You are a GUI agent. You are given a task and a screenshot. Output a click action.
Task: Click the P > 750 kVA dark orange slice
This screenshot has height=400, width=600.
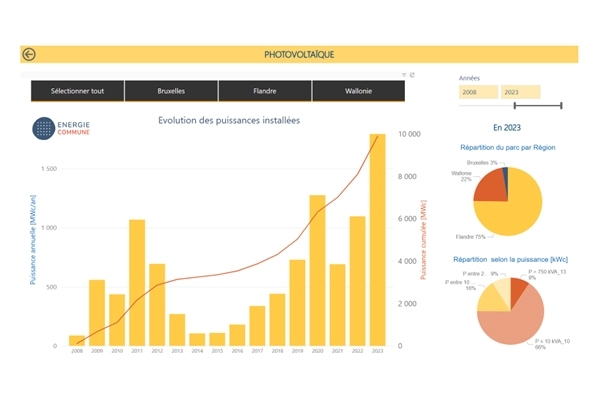[x=517, y=289]
